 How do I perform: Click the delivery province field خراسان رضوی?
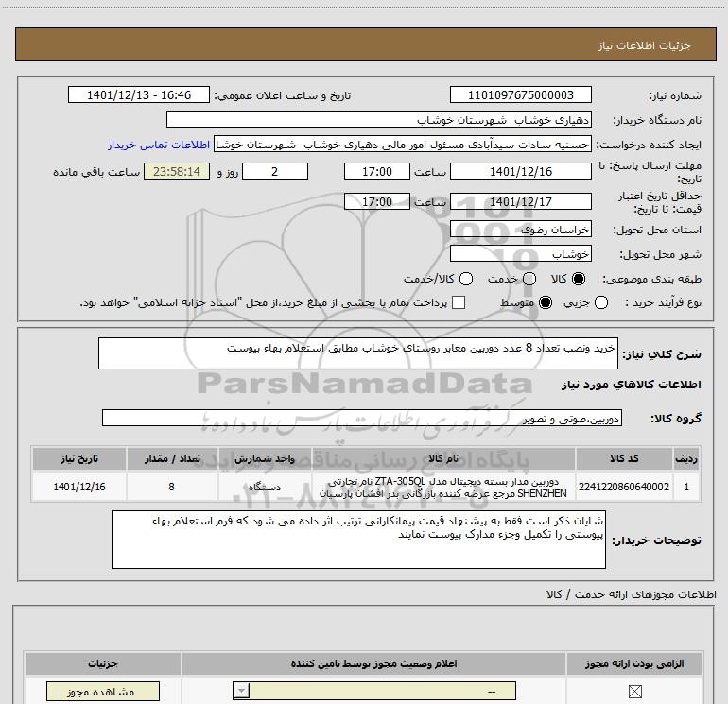(x=520, y=230)
